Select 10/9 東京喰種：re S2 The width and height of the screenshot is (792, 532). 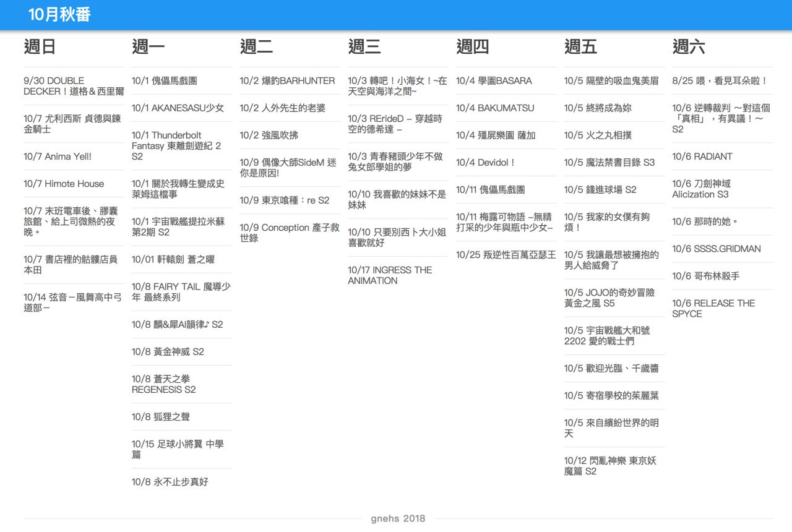(285, 200)
